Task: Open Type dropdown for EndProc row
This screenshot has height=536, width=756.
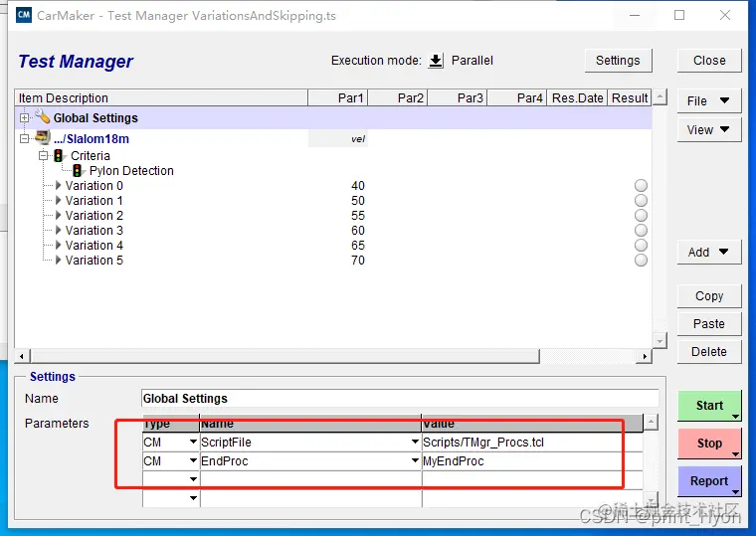Action: tap(193, 460)
